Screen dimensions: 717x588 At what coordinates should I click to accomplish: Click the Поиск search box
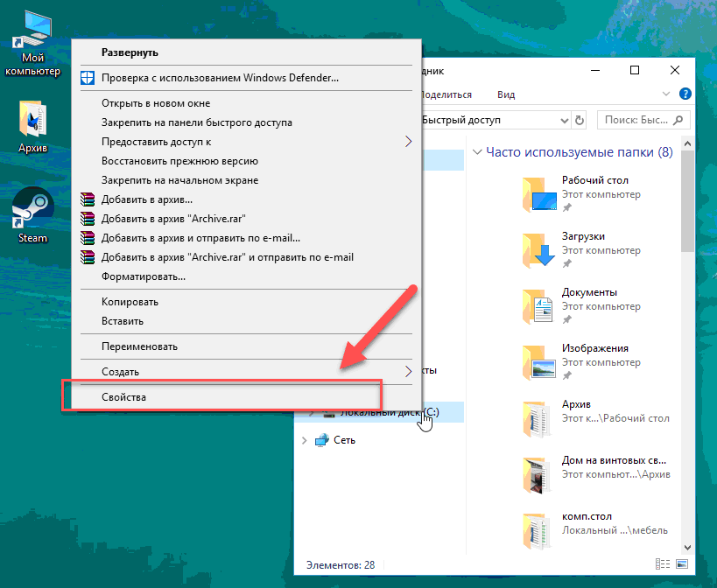(x=643, y=120)
